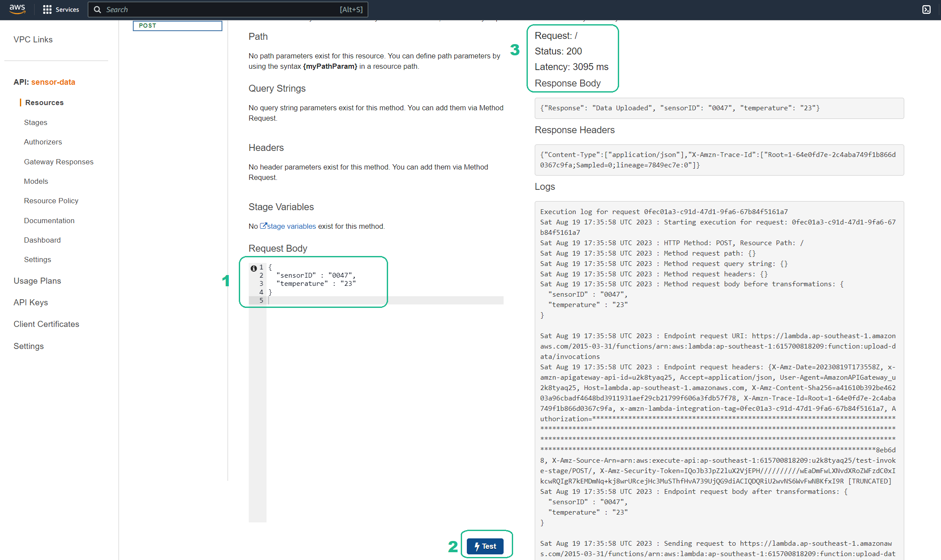Open VPC Links in the sidebar
The height and width of the screenshot is (560, 941).
pos(33,39)
